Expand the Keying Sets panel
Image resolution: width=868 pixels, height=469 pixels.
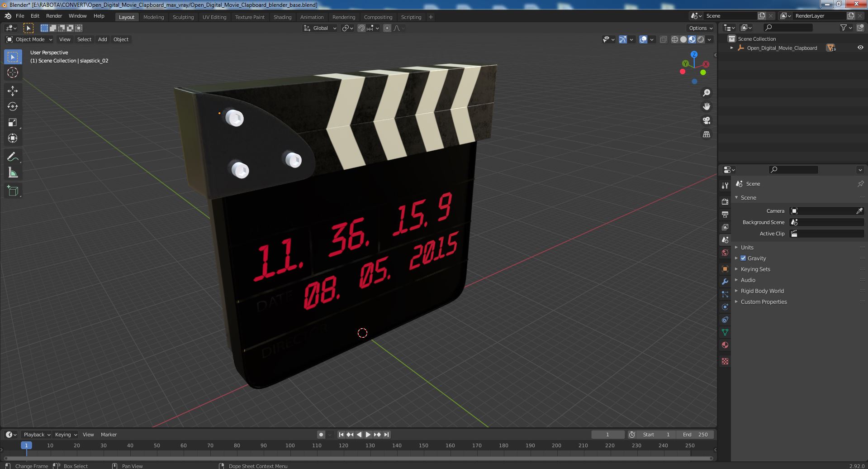pyautogui.click(x=755, y=269)
